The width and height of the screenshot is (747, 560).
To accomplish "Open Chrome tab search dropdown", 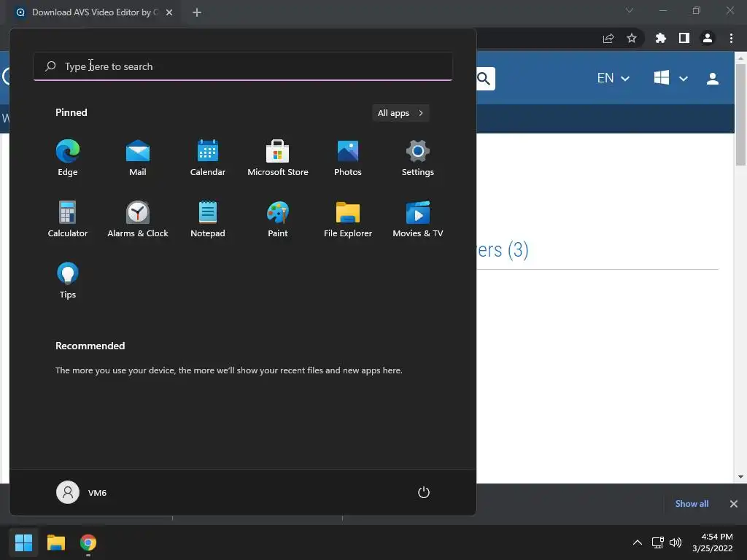I will tap(630, 10).
